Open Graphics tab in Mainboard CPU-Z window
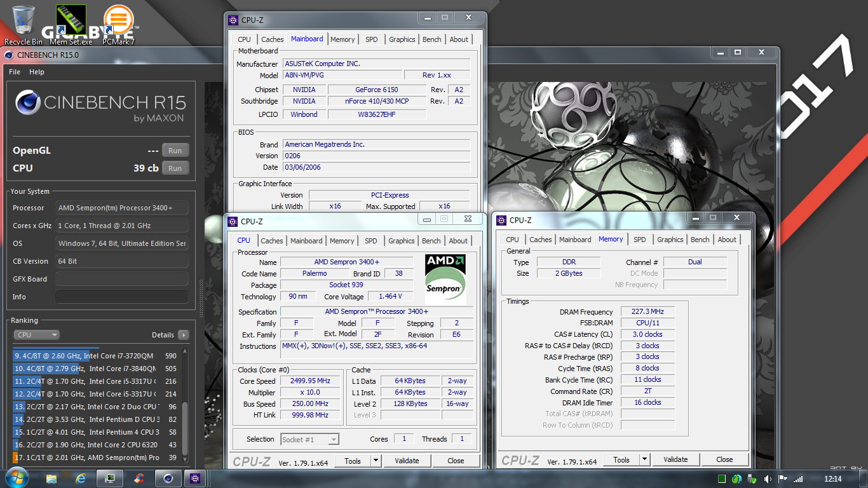 [x=402, y=39]
